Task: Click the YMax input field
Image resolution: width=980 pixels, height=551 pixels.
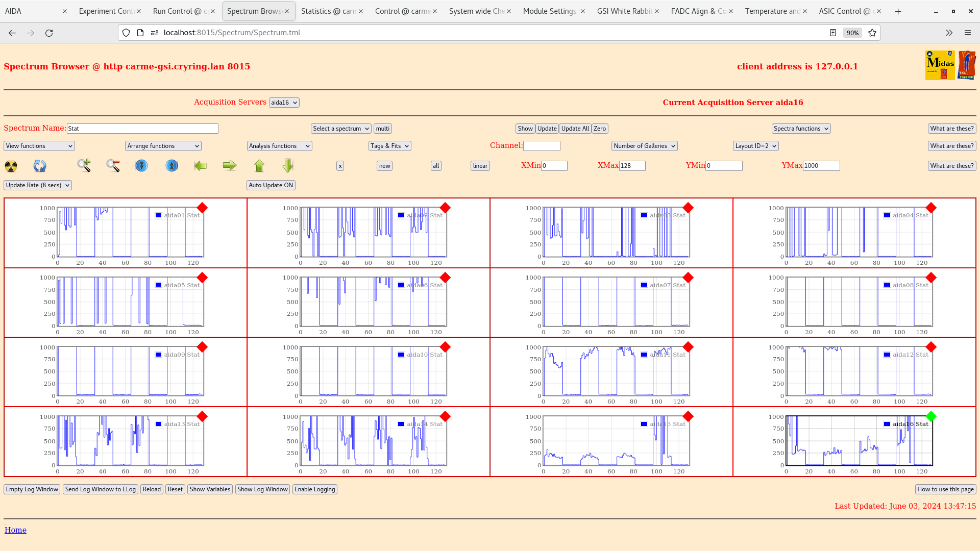Action: tap(821, 166)
